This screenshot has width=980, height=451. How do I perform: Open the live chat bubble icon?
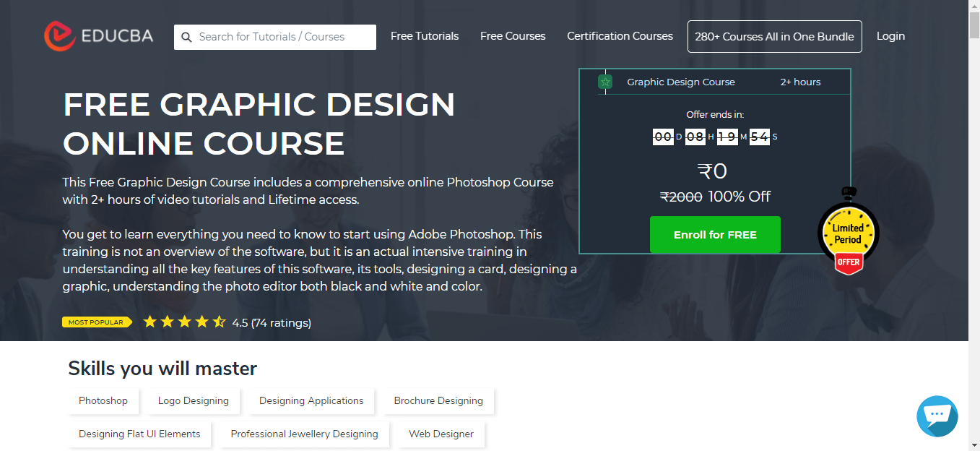[x=937, y=416]
